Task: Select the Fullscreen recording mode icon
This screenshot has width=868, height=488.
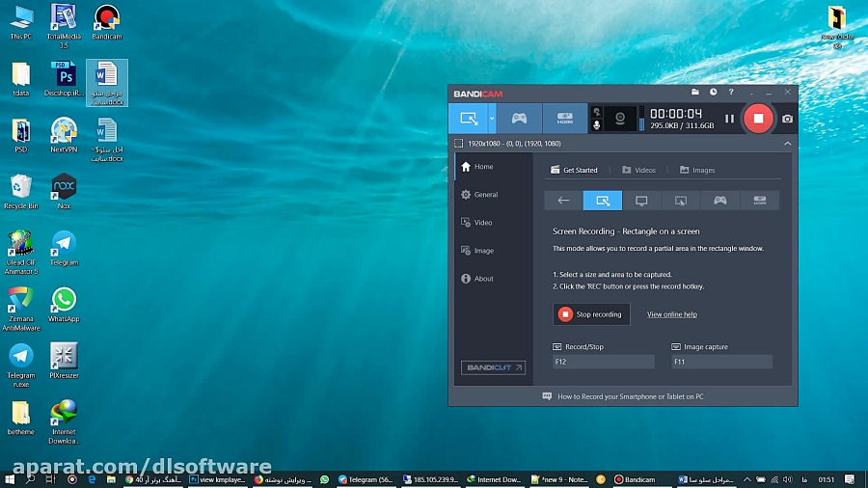Action: [641, 201]
